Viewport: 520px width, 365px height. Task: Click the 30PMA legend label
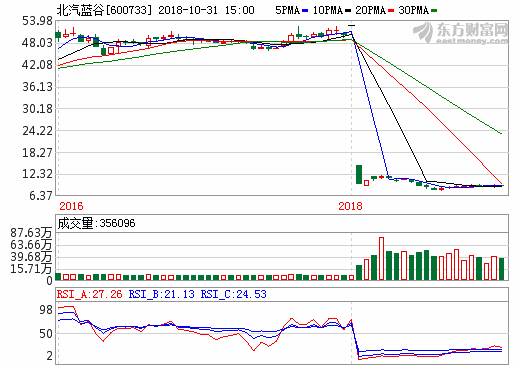point(414,10)
